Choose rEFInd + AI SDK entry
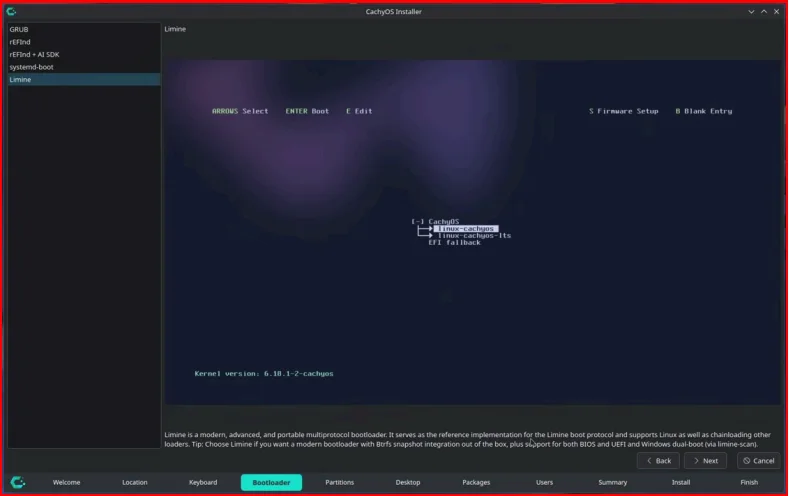 tap(84, 54)
